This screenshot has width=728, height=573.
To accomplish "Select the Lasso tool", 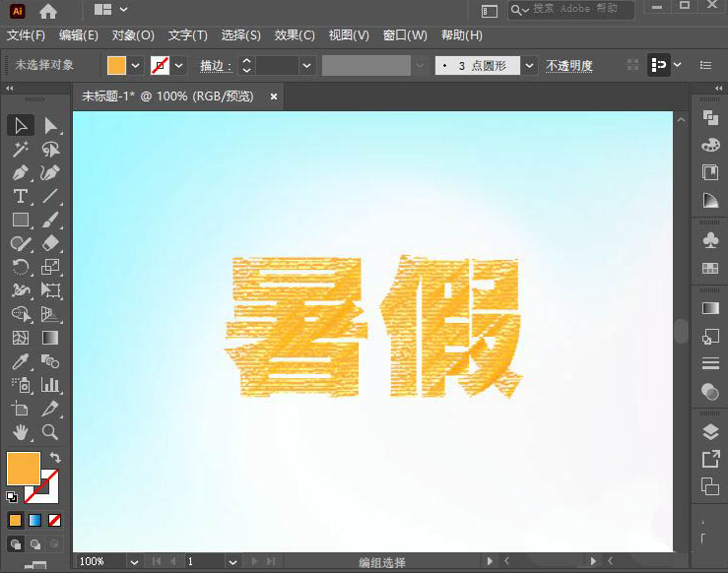I will (50, 150).
